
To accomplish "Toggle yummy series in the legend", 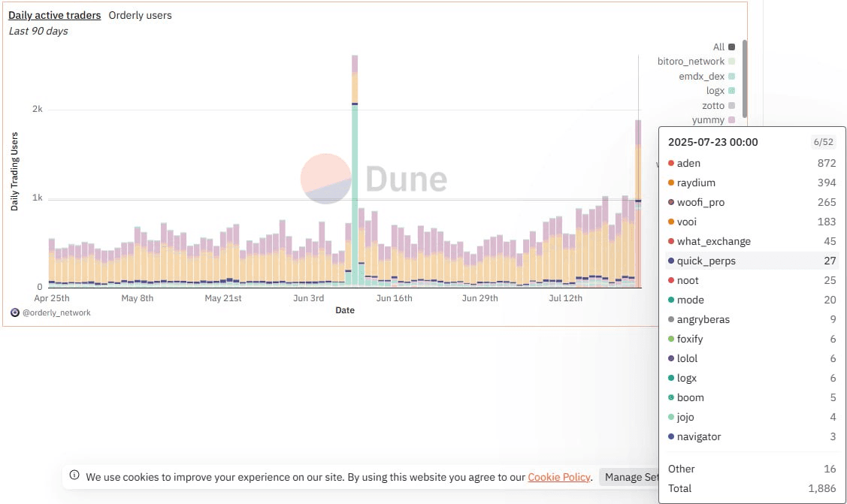I will (x=713, y=119).
